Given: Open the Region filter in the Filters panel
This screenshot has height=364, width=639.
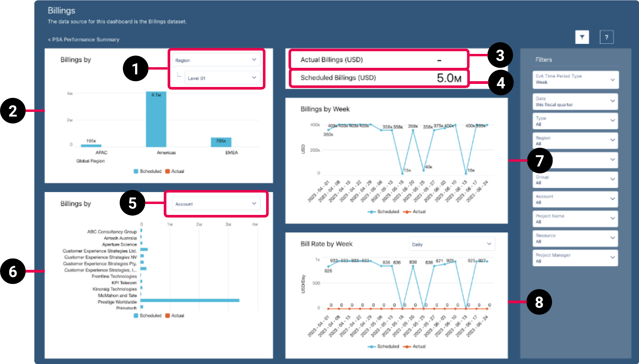Looking at the screenshot, I should [x=575, y=141].
